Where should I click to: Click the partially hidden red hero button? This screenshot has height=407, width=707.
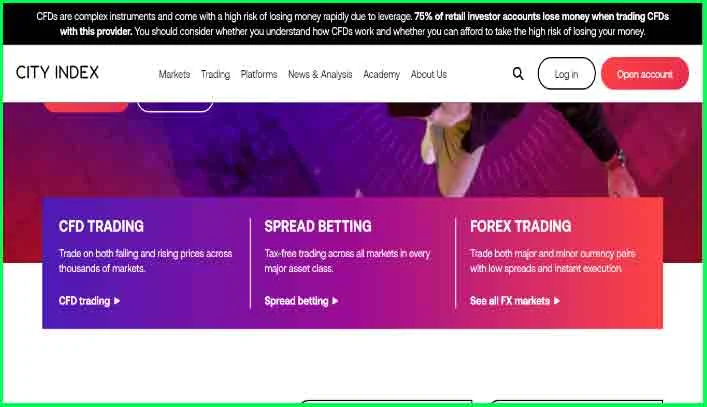tap(86, 107)
